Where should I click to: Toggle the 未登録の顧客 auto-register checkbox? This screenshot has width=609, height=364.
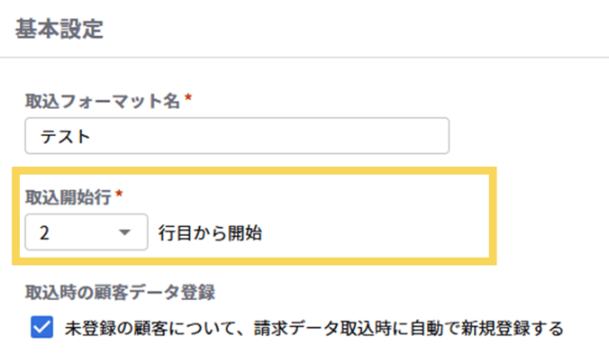(41, 328)
